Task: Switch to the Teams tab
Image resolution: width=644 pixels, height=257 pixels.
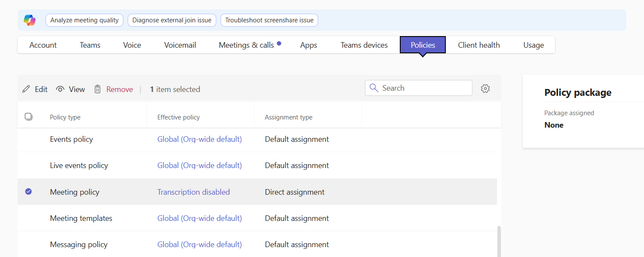Action: point(90,45)
